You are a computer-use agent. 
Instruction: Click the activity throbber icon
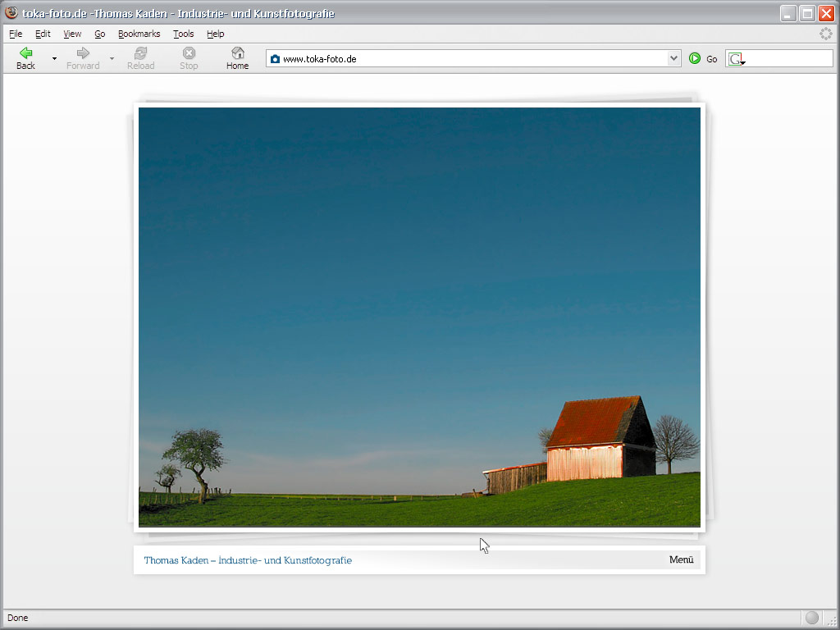tap(825, 34)
